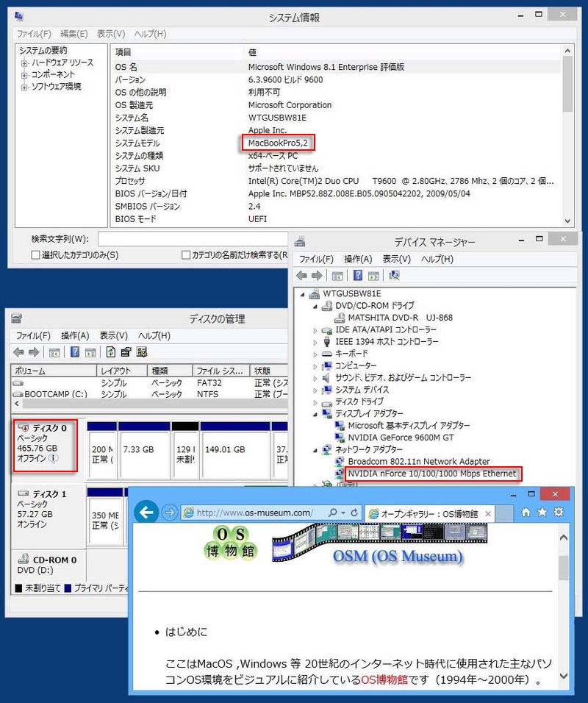Click the Forward arrow in Disk Management toolbar

click(x=34, y=352)
